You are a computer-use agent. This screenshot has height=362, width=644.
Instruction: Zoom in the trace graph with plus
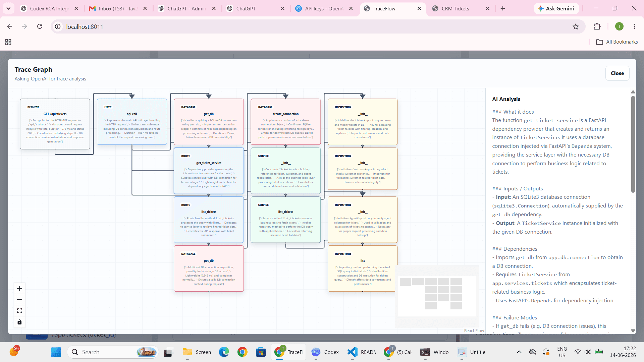(x=19, y=289)
